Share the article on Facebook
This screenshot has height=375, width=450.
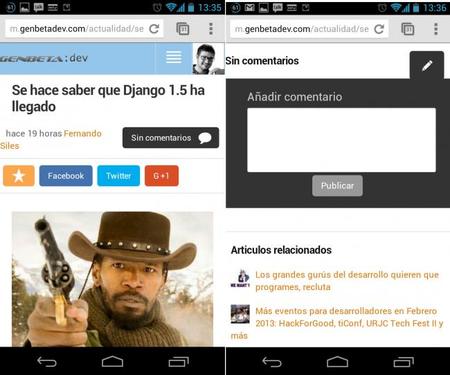[66, 176]
